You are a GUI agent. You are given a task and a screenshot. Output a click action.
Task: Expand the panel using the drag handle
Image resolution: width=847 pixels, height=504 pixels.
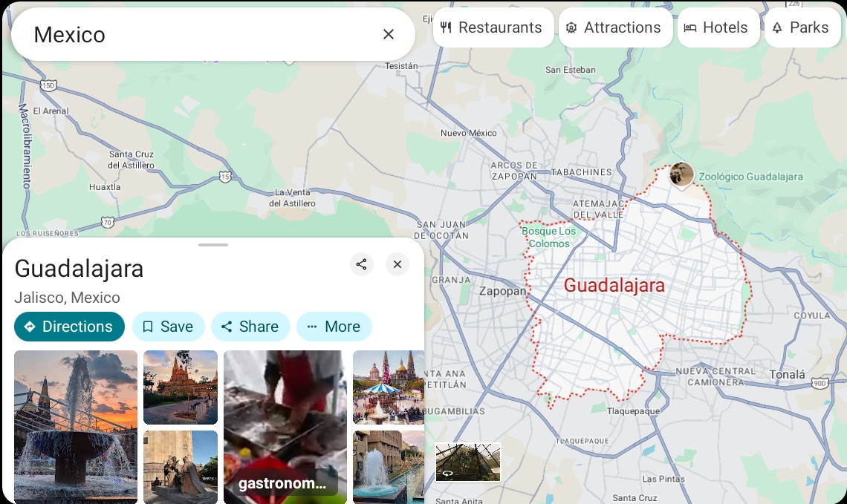coord(212,245)
